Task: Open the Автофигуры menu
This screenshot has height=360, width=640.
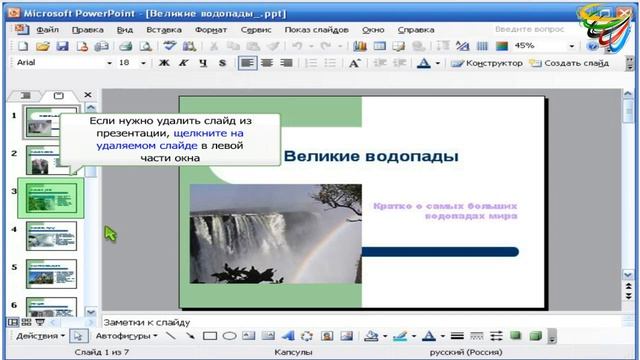Action: (x=127, y=336)
